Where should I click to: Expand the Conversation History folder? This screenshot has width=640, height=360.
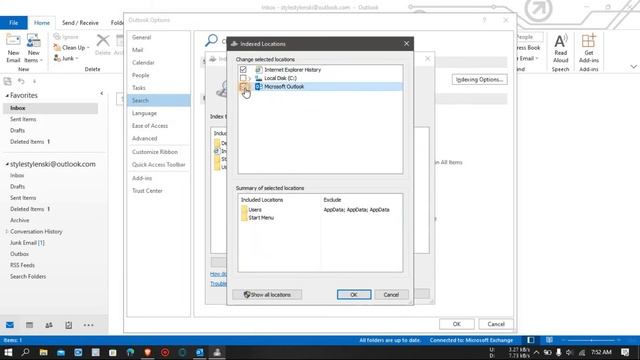coord(7,231)
